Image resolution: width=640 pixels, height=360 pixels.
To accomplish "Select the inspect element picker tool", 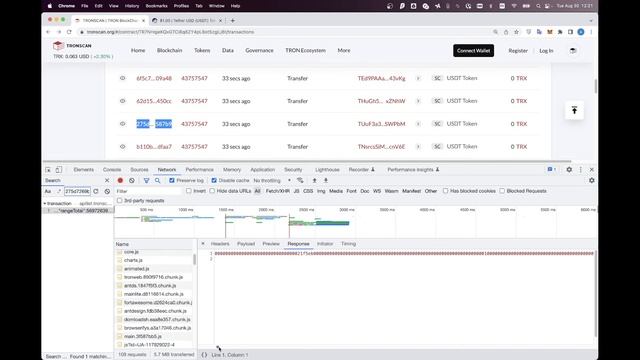I will 48,170.
